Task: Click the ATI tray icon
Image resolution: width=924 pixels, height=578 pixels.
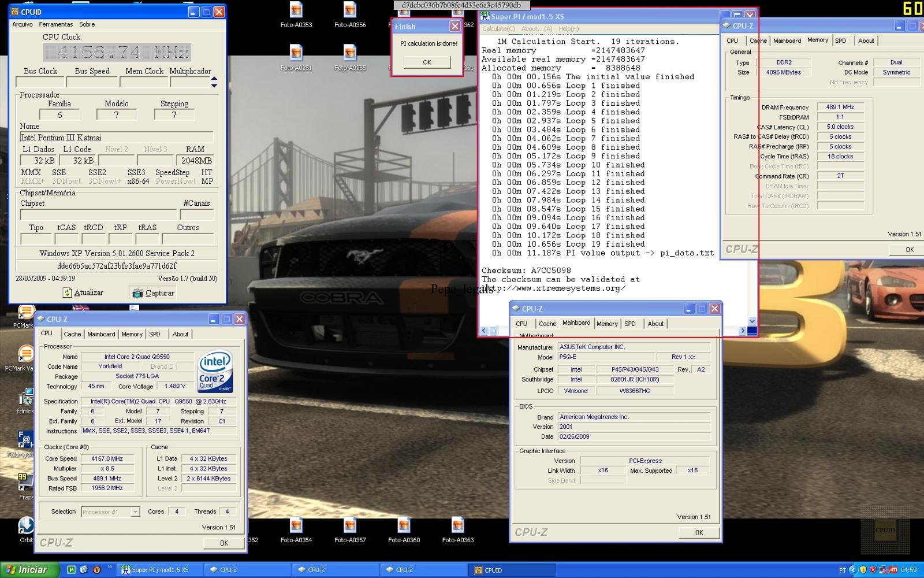Action: (893, 570)
